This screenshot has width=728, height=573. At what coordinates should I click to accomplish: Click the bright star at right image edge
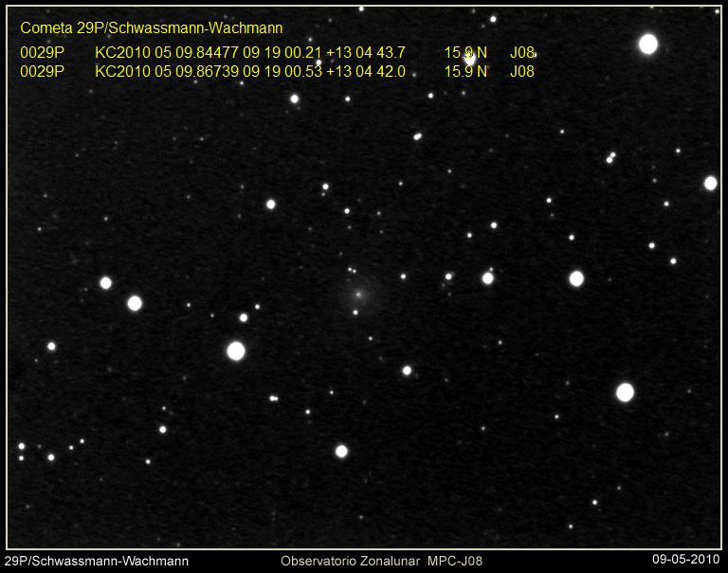click(x=710, y=183)
